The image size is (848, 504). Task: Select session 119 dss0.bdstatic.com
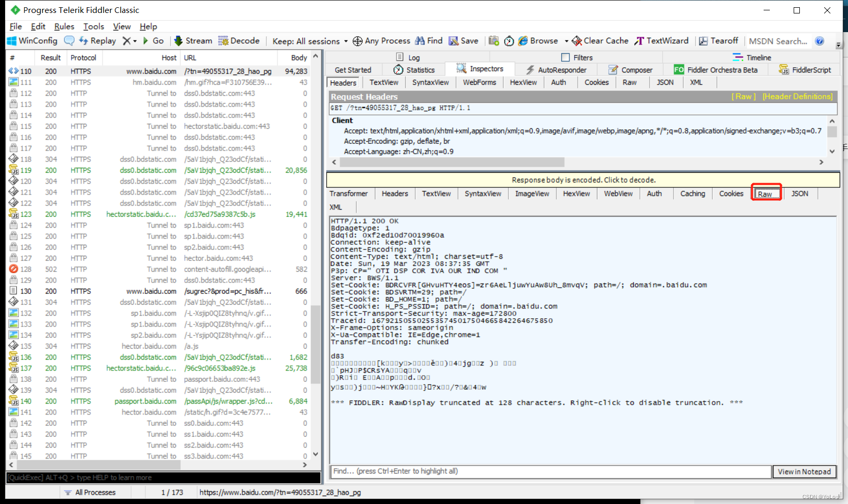158,170
